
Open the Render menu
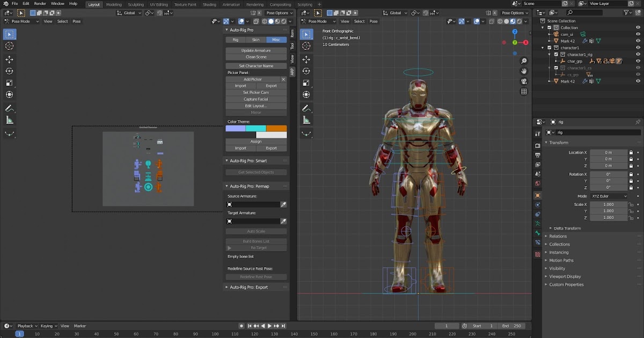[40, 4]
